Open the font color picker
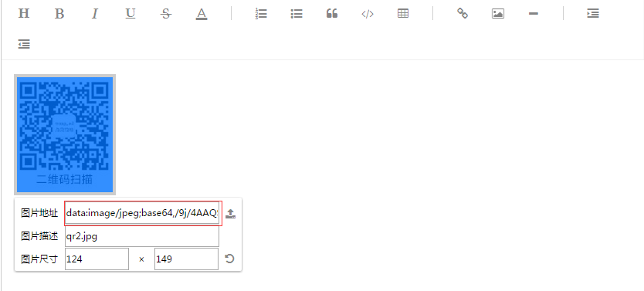This screenshot has height=291, width=644. (202, 14)
